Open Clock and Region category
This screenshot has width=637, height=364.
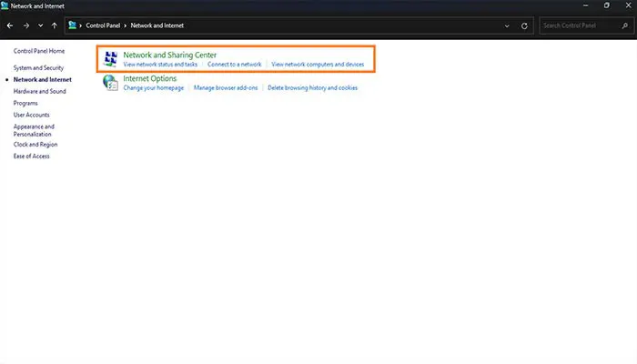(x=35, y=145)
